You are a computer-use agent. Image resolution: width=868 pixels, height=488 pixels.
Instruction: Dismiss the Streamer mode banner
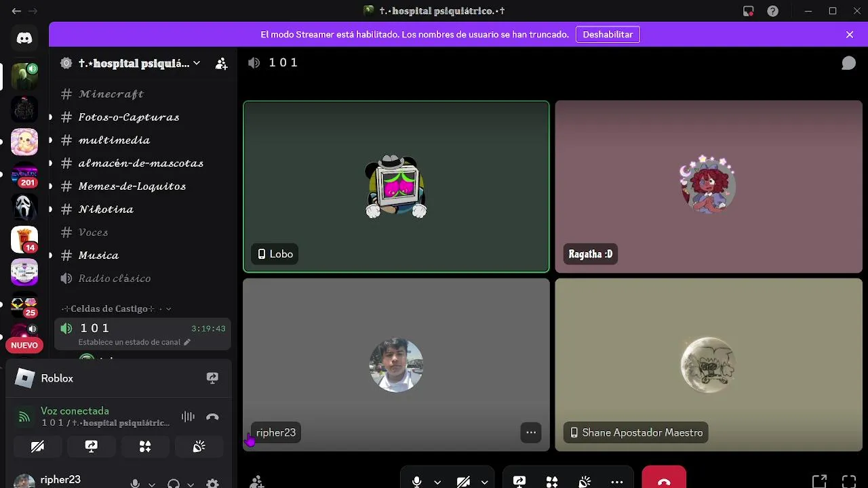pyautogui.click(x=850, y=35)
